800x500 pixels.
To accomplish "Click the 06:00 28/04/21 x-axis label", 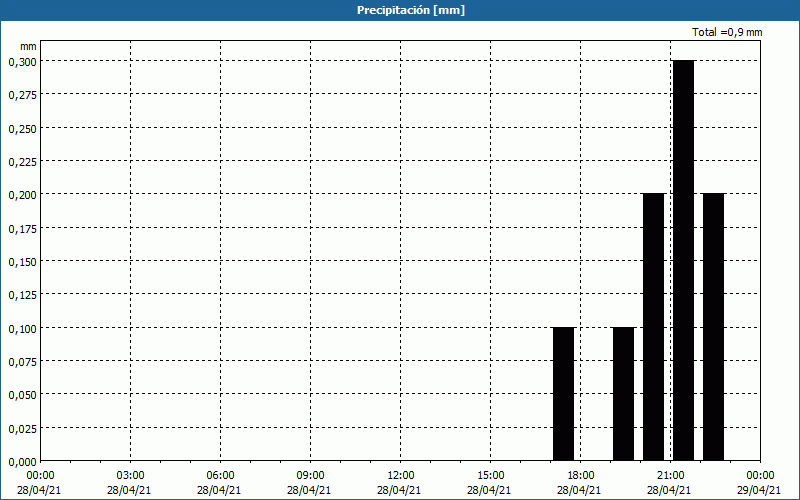I will 219,483.
